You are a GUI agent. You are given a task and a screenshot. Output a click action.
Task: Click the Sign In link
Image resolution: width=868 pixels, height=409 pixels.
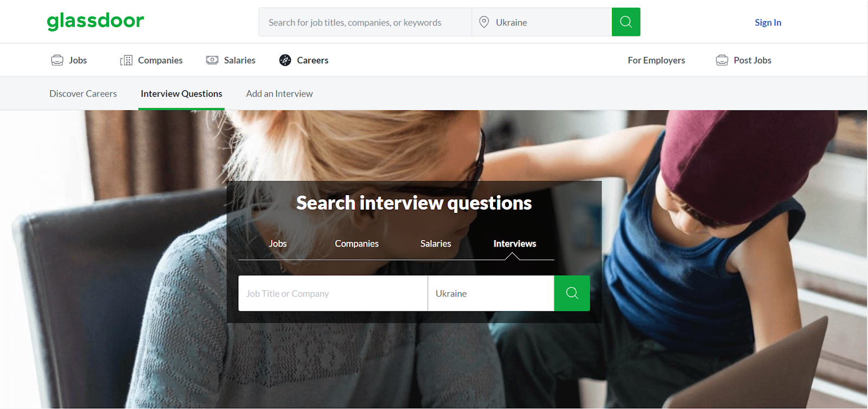click(768, 22)
